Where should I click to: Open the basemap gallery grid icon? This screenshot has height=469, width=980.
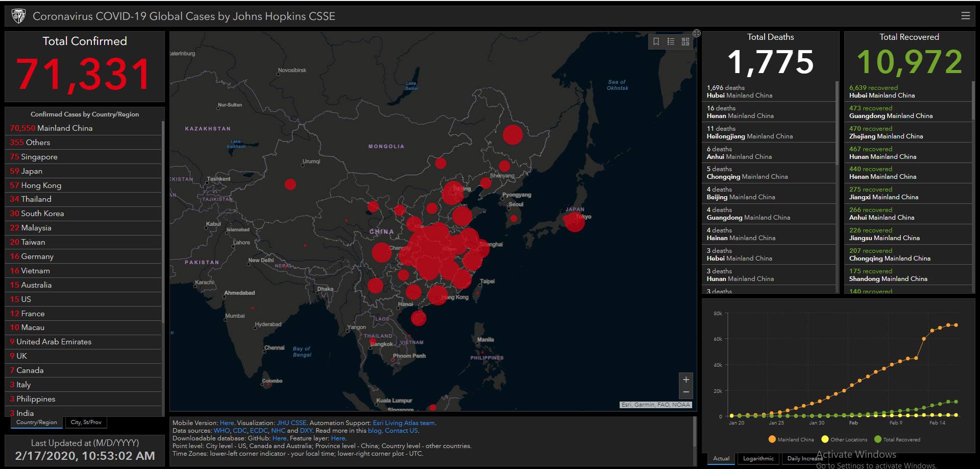685,41
